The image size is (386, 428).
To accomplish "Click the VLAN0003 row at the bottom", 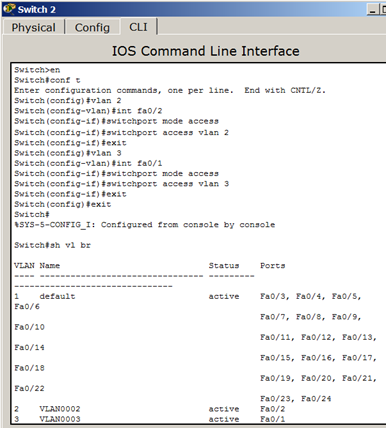I will click(150, 419).
